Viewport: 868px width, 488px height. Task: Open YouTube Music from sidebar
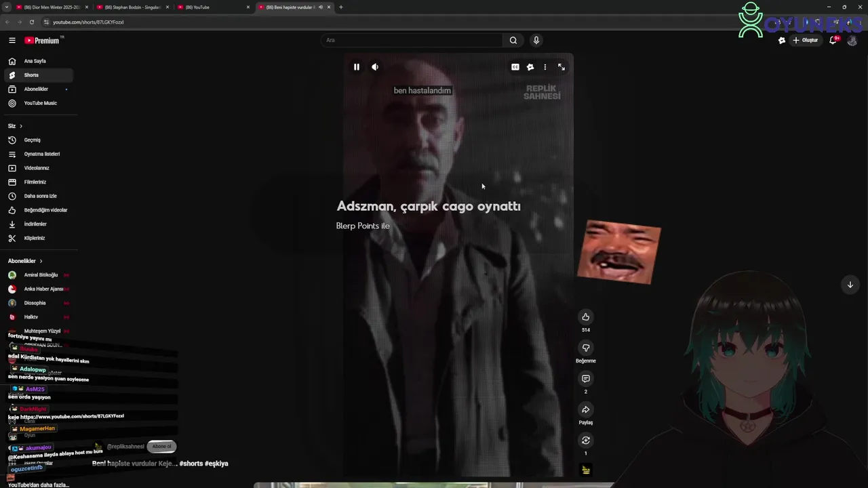38,103
